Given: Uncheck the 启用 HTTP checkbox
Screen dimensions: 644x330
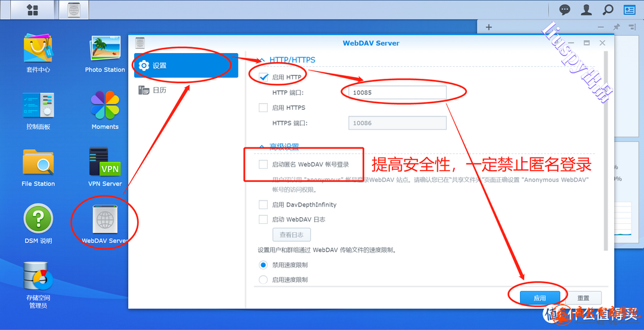Looking at the screenshot, I should pyautogui.click(x=264, y=77).
